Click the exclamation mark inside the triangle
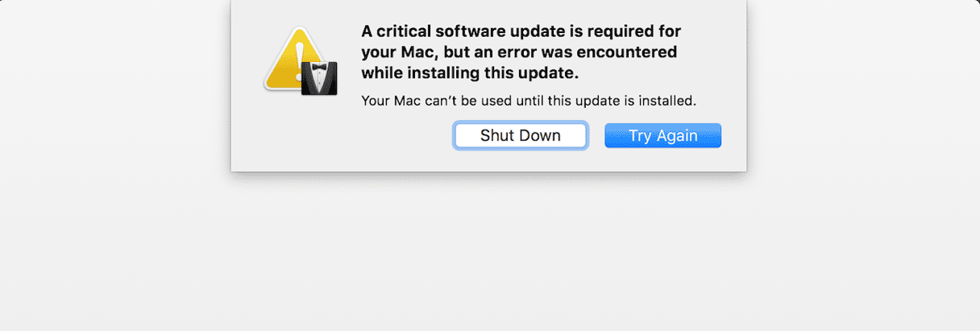The width and height of the screenshot is (980, 331). [x=300, y=56]
